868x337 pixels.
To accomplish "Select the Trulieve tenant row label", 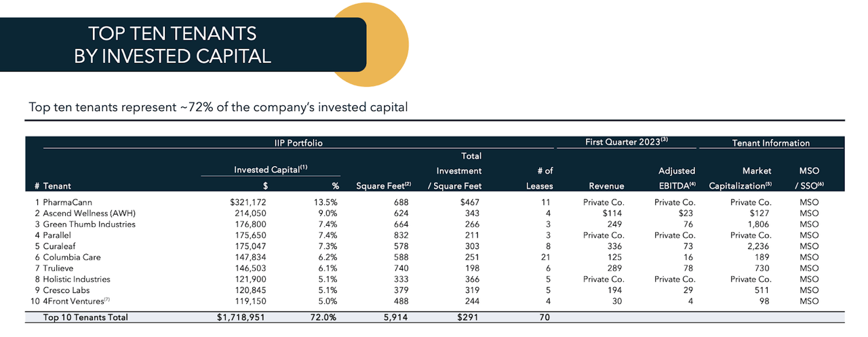I will coord(60,268).
